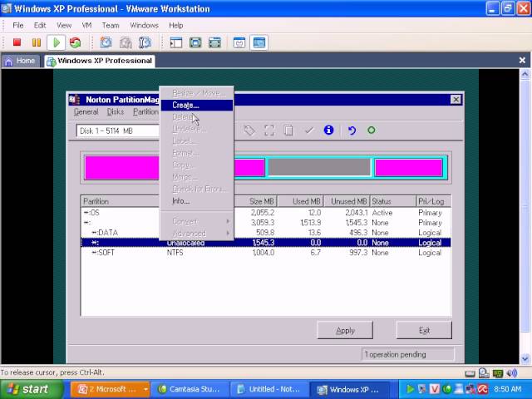This screenshot has height=399, width=532.
Task: Open Camtasia Studio taskbar button
Action: click(189, 389)
